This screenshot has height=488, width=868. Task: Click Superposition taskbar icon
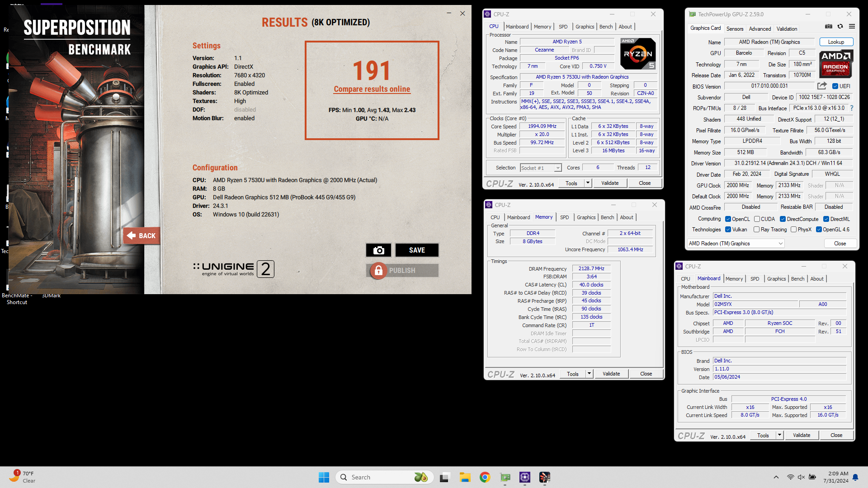pyautogui.click(x=545, y=477)
